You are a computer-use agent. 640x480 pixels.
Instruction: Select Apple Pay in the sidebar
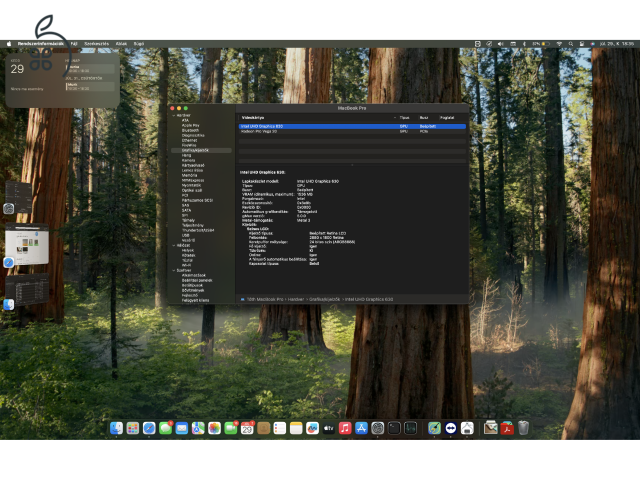(x=191, y=125)
